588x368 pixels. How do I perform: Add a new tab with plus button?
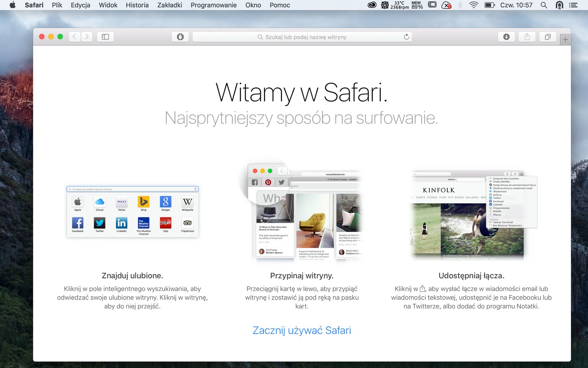pyautogui.click(x=565, y=40)
